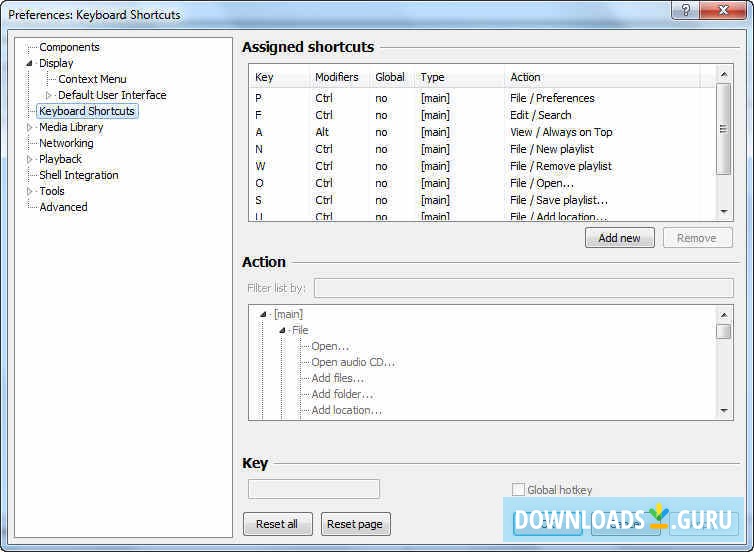Select File label in action tree
The image size is (754, 552).
pyautogui.click(x=300, y=330)
